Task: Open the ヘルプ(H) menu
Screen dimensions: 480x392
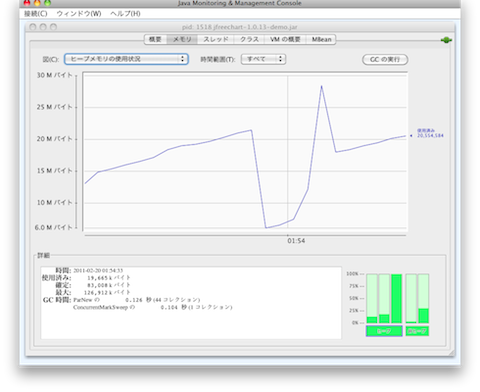Action: (125, 14)
